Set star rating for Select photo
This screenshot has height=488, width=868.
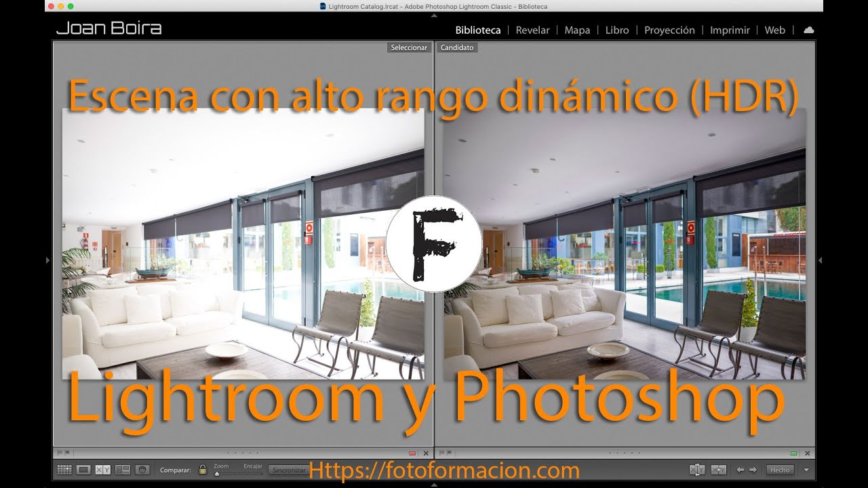point(243,453)
